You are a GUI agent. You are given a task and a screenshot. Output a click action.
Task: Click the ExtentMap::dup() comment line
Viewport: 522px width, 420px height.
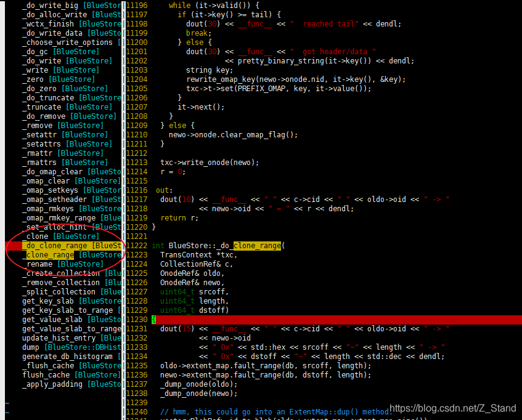(276, 412)
